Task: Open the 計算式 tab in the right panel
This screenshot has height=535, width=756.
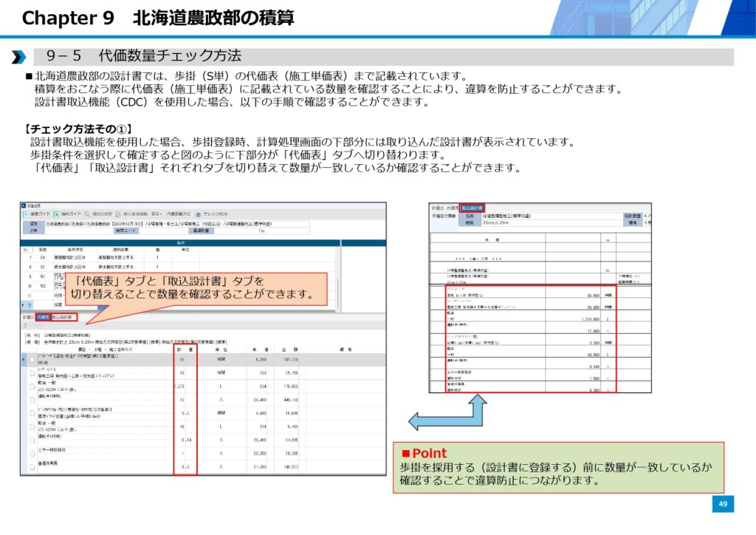Action: click(x=437, y=208)
